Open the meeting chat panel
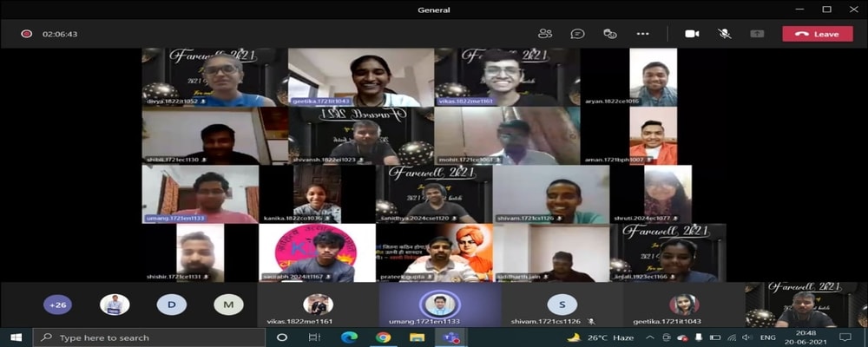 577,34
